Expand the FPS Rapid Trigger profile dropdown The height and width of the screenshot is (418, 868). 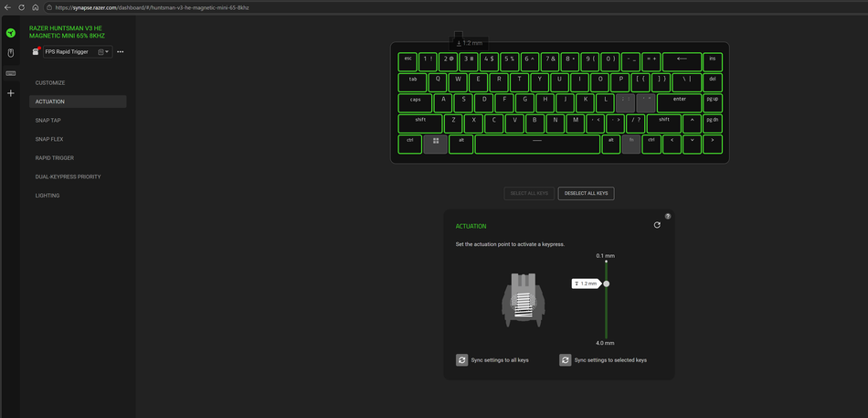click(x=78, y=51)
